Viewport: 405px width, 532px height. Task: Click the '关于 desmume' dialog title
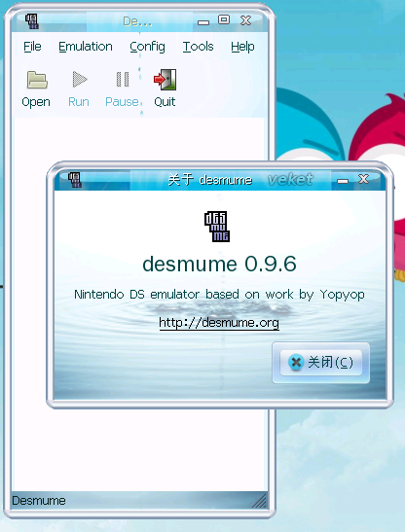point(210,180)
